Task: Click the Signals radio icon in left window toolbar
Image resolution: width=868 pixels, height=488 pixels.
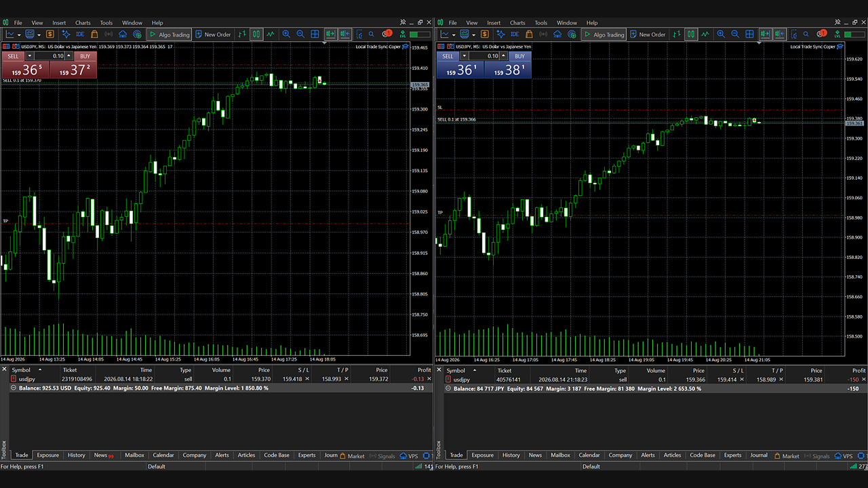Action: tap(108, 34)
